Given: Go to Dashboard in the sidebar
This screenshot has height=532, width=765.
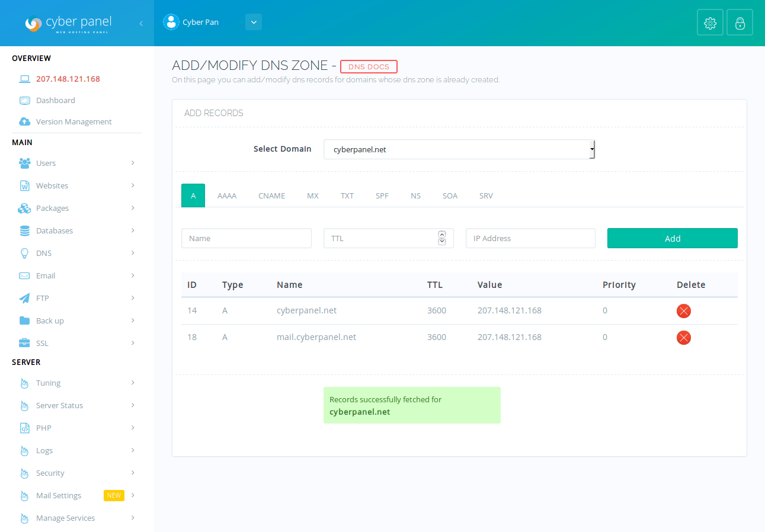Looking at the screenshot, I should tap(56, 100).
